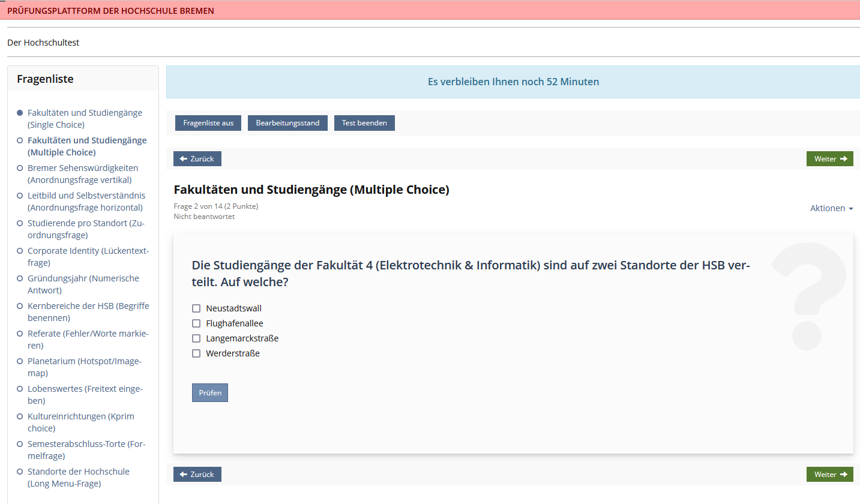Open Kernbereiche der HSB question

tap(88, 312)
